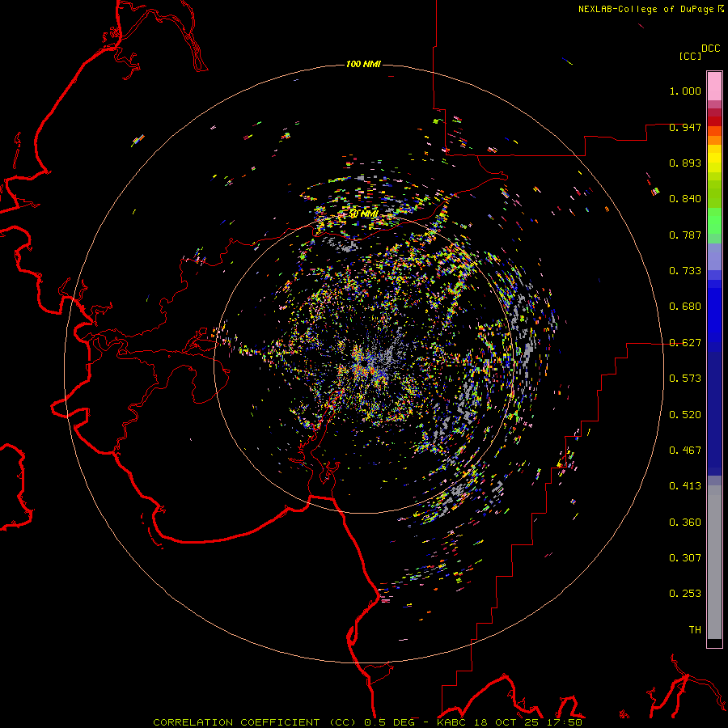Select the 0.467 scale value
This screenshot has width=728, height=728.
click(x=685, y=451)
